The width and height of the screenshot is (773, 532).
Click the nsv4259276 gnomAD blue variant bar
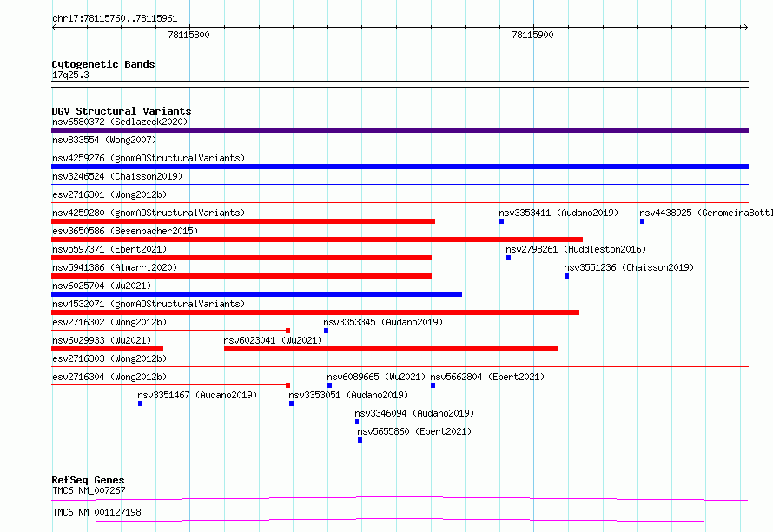click(x=400, y=167)
